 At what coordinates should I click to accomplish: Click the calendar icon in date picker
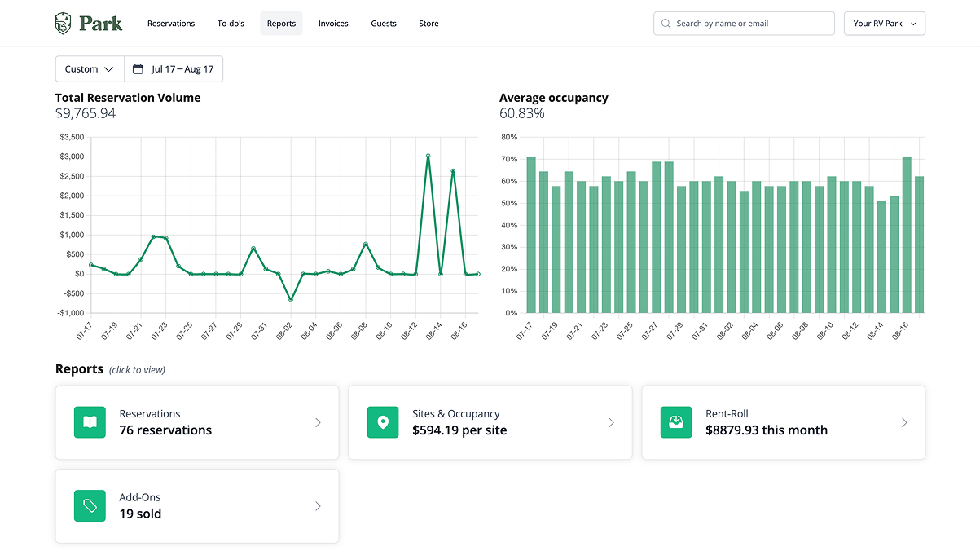click(x=138, y=69)
